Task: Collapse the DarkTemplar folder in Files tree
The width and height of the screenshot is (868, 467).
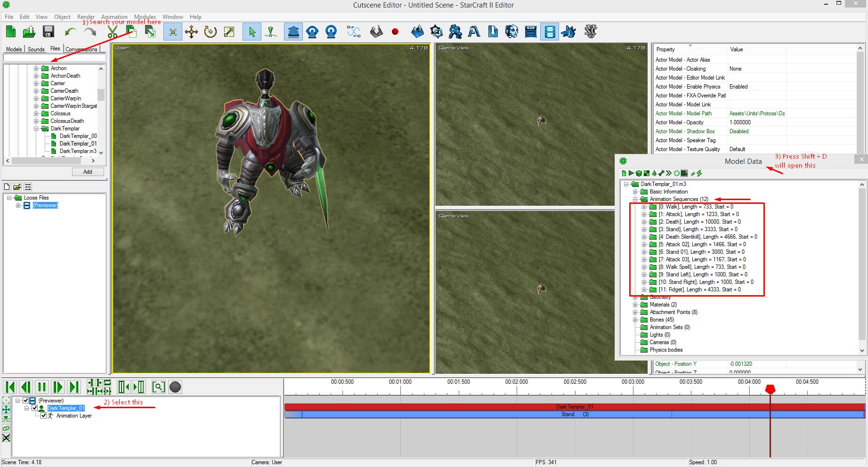Action: (x=36, y=129)
